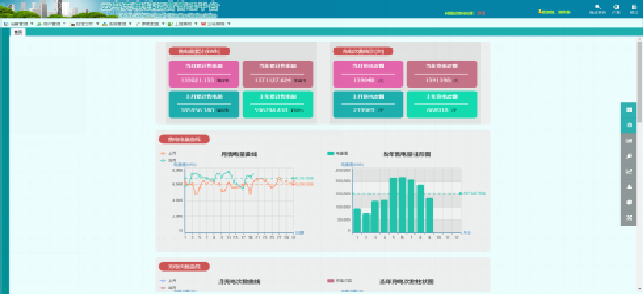Viewport: 644px width, 294px height.
Task: Click the tallest bar in yearly bar chart
Action: tap(402, 205)
